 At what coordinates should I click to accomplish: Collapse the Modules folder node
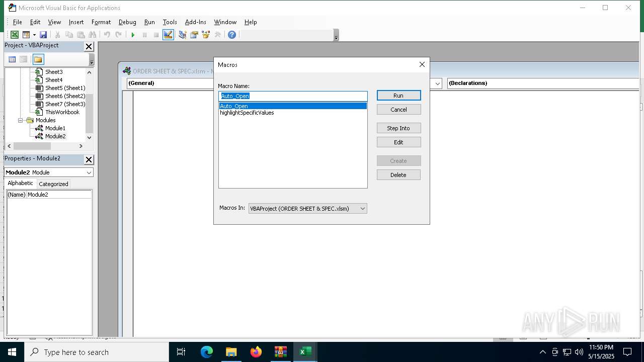21,120
